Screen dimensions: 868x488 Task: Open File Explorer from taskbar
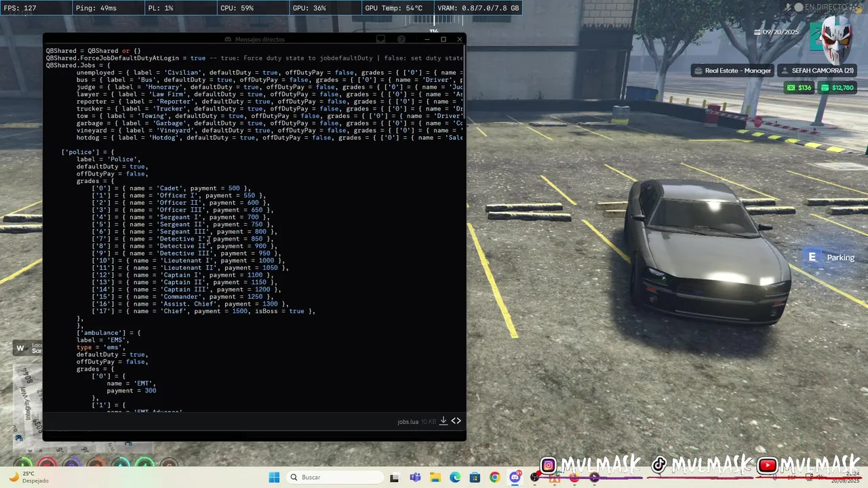coord(435,477)
